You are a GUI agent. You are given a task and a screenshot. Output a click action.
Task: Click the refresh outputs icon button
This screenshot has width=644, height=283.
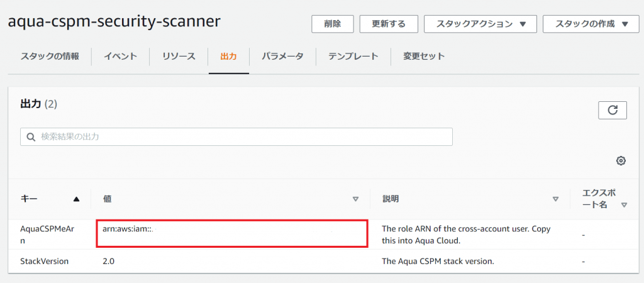613,110
